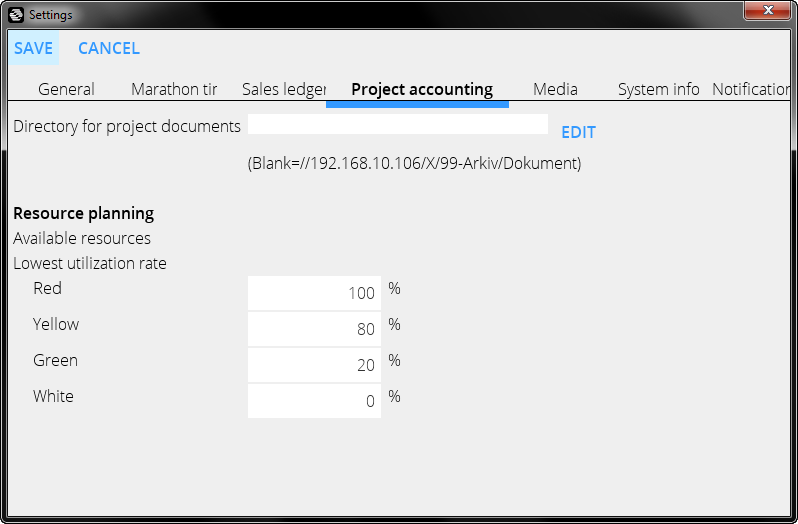View the System info tab
Screen dimensions: 798x524
[658, 89]
